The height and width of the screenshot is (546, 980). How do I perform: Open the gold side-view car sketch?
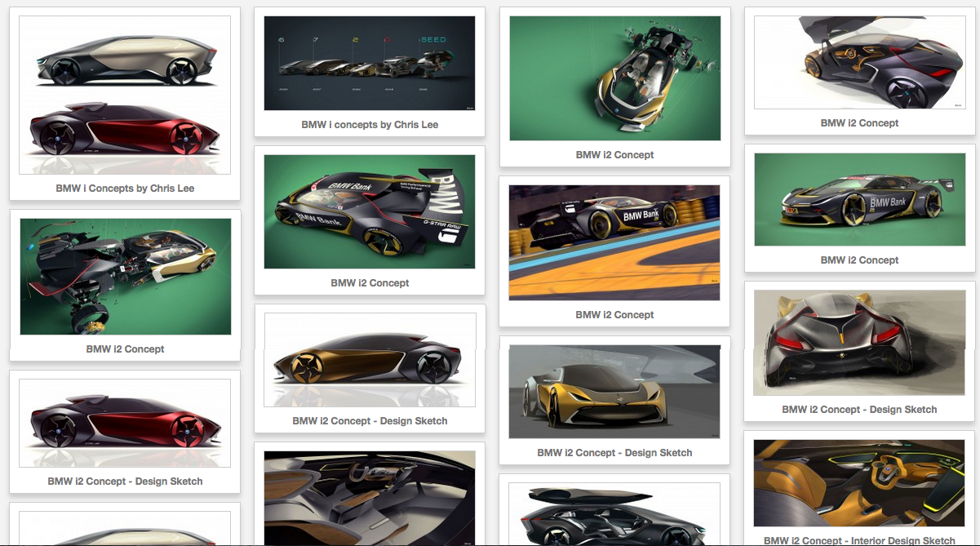click(x=370, y=360)
